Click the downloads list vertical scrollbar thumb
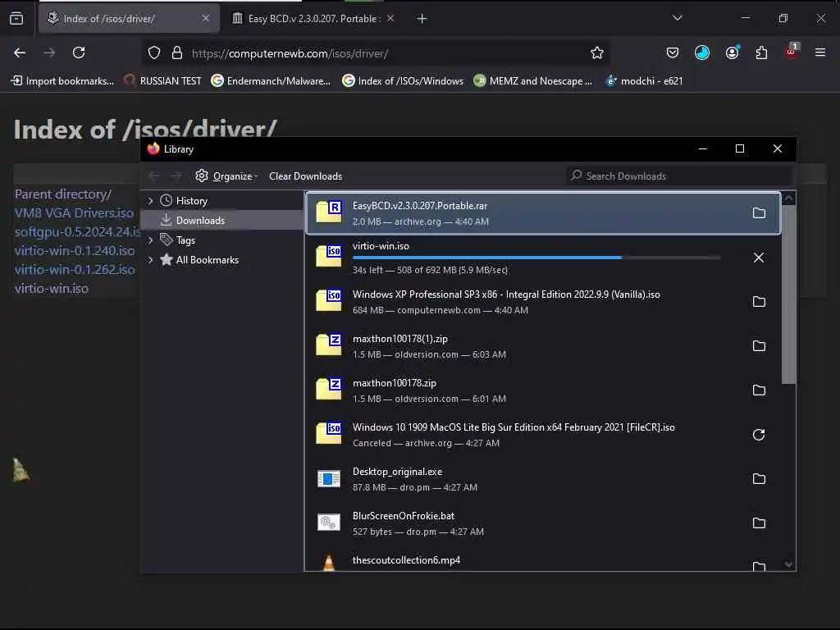 (x=788, y=295)
